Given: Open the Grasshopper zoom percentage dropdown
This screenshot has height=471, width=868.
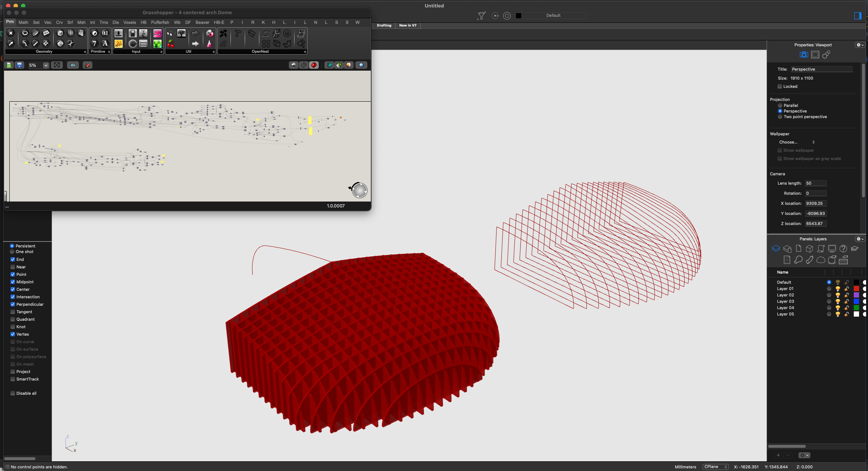Looking at the screenshot, I should click(x=46, y=65).
